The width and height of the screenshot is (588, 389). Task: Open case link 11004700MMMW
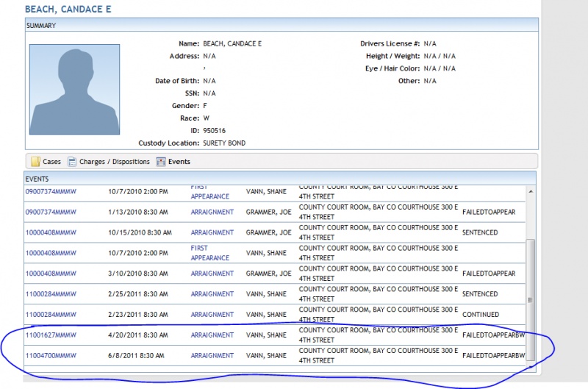point(51,356)
